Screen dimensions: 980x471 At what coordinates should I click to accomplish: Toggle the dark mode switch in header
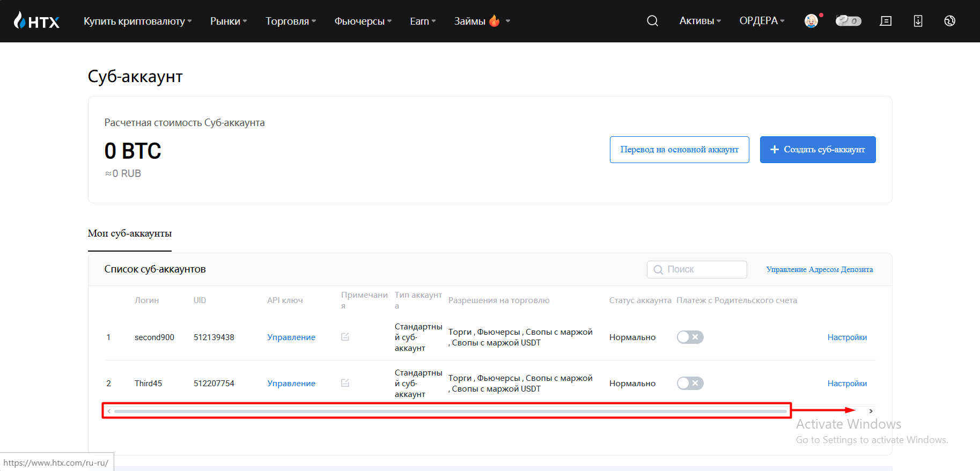[x=849, y=21]
